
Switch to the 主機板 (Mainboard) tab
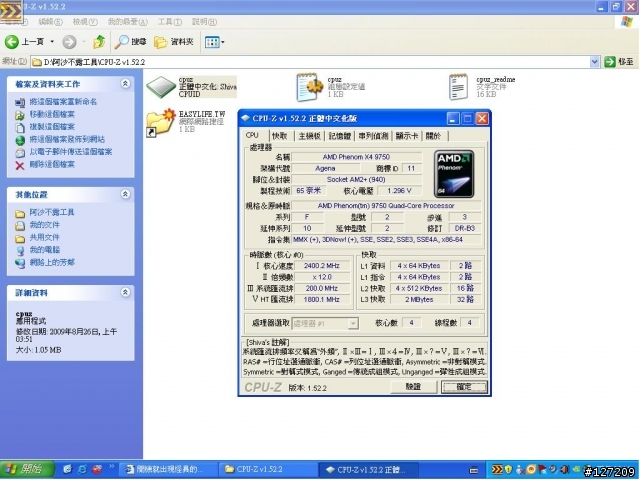click(309, 136)
